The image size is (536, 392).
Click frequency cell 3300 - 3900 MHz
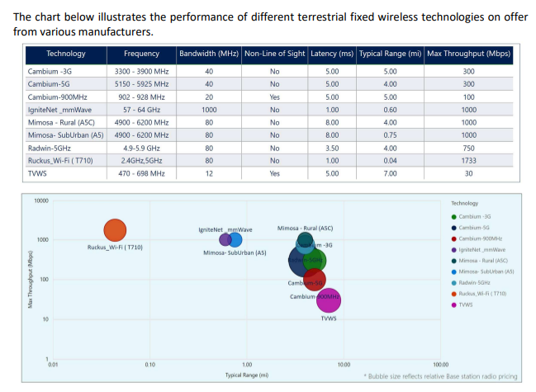pyautogui.click(x=141, y=71)
